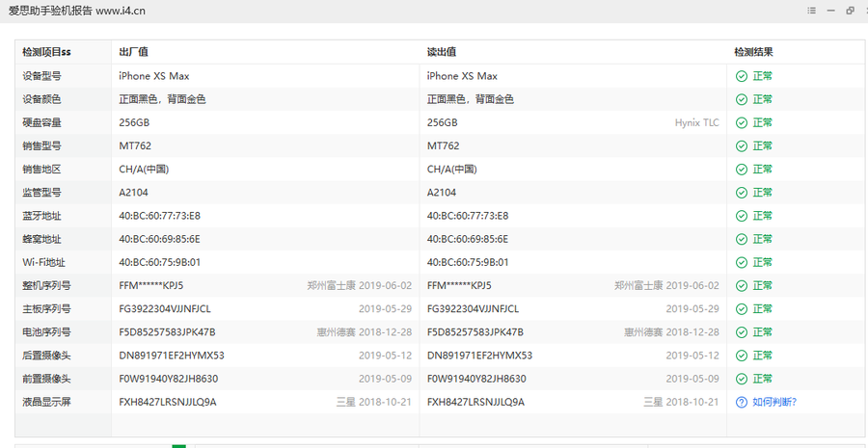This screenshot has width=868, height=448.
Task: Click the 读出值 column header
Action: (x=442, y=52)
